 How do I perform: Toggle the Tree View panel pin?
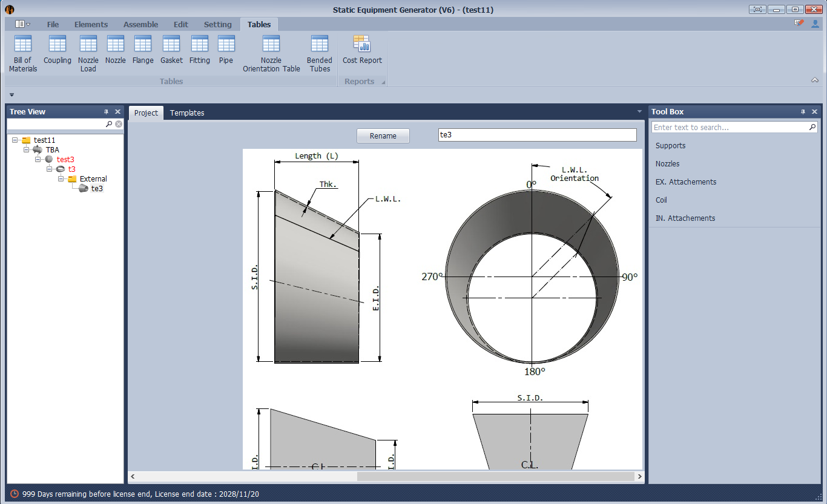pos(107,112)
